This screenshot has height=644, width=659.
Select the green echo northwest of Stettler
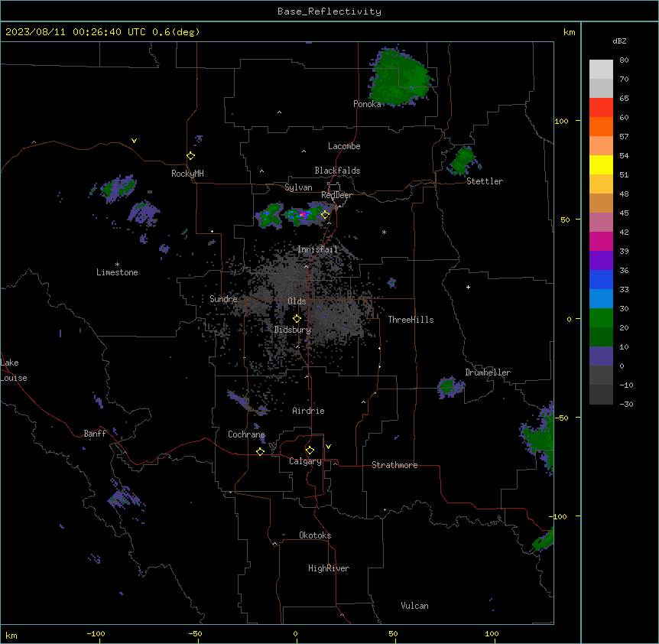click(x=463, y=161)
